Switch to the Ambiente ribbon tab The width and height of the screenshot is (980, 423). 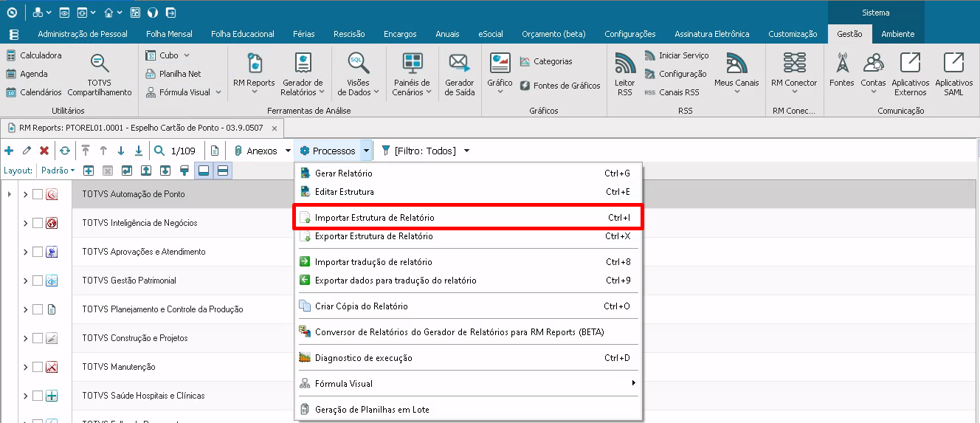tap(898, 34)
